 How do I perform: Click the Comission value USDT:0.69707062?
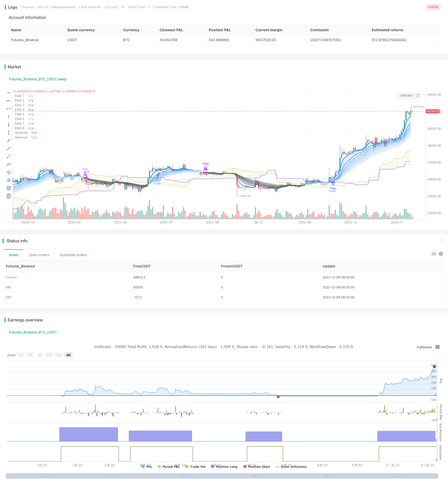point(326,40)
